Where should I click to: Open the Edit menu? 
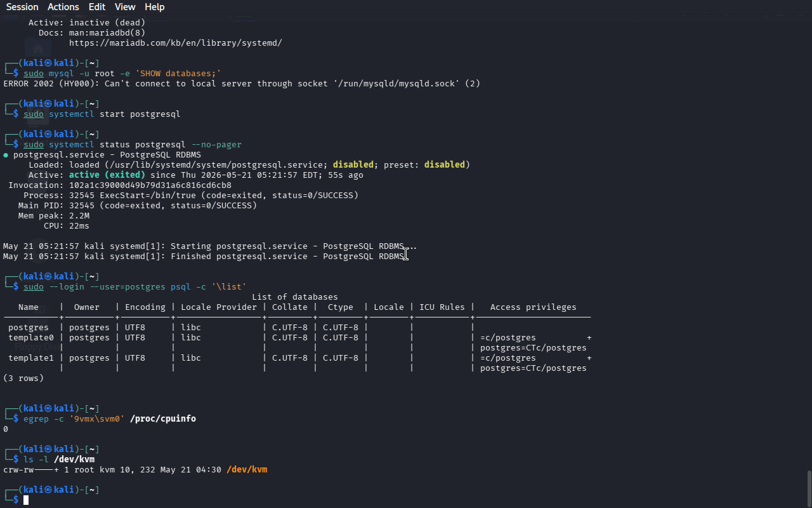[x=97, y=7]
